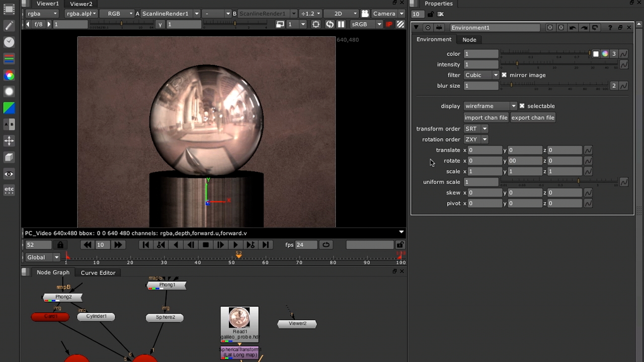Click animation curve icon for intensity

(x=624, y=64)
